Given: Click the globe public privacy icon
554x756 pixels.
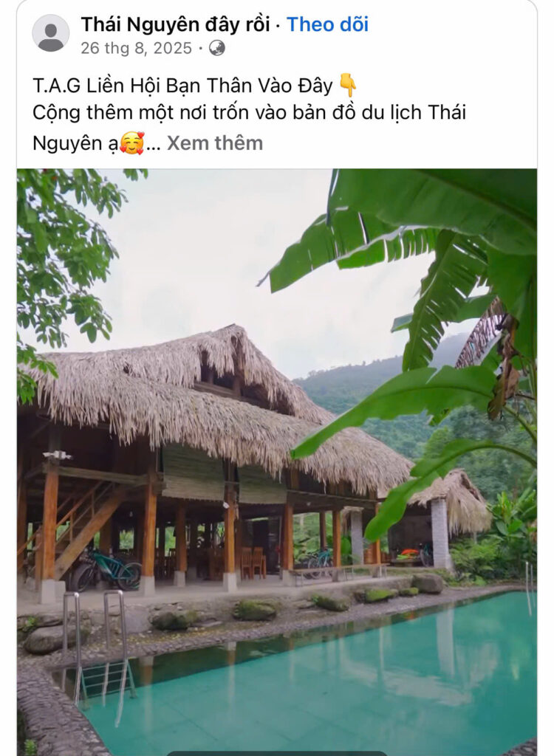Looking at the screenshot, I should (216, 48).
